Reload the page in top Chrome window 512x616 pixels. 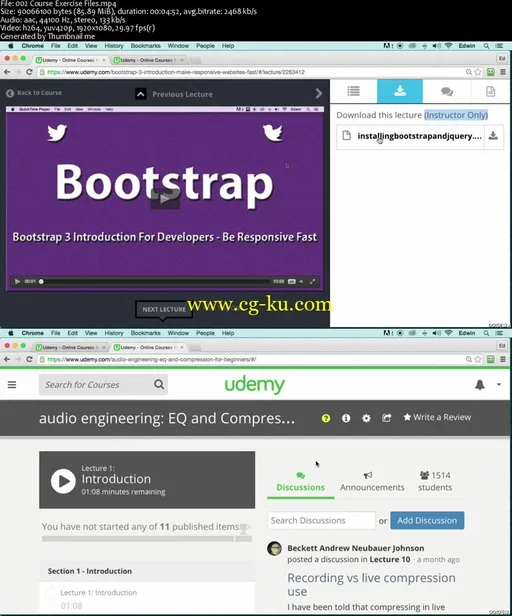click(29, 72)
